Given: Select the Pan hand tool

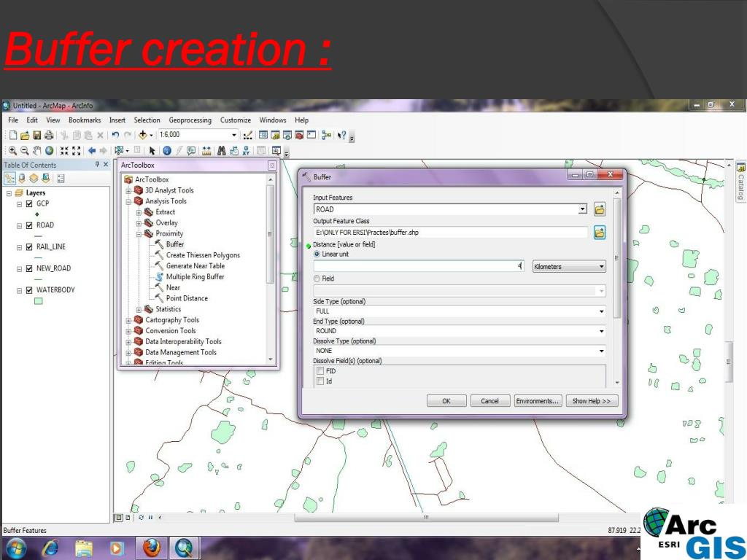Looking at the screenshot, I should point(36,151).
